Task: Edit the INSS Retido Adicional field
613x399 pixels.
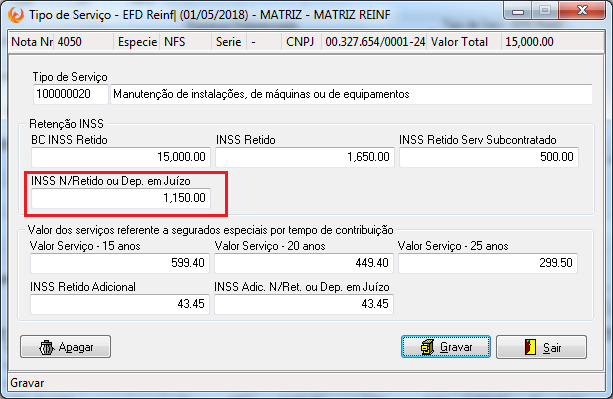Action: click(x=120, y=304)
